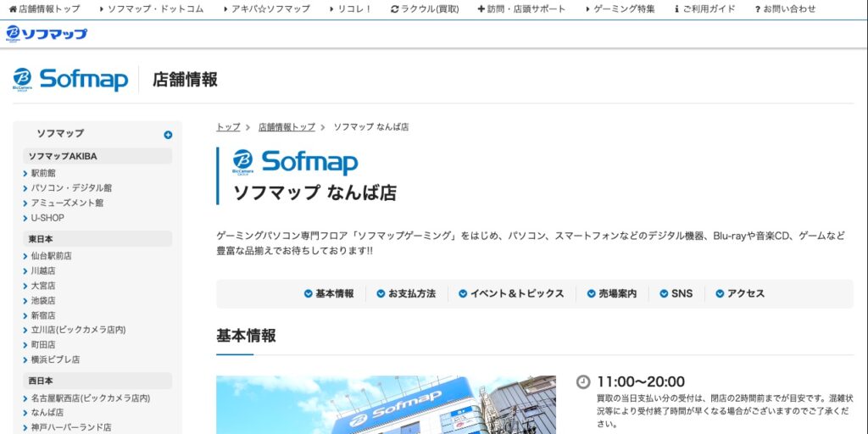Click the ラクウル(買取) refresh icon
This screenshot has height=434, width=868.
(x=395, y=8)
